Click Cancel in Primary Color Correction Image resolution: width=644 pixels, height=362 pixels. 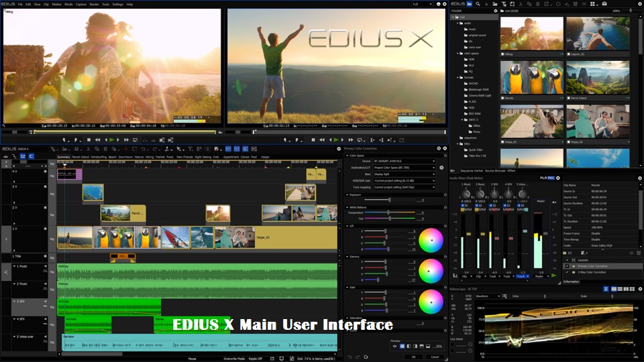point(435,357)
